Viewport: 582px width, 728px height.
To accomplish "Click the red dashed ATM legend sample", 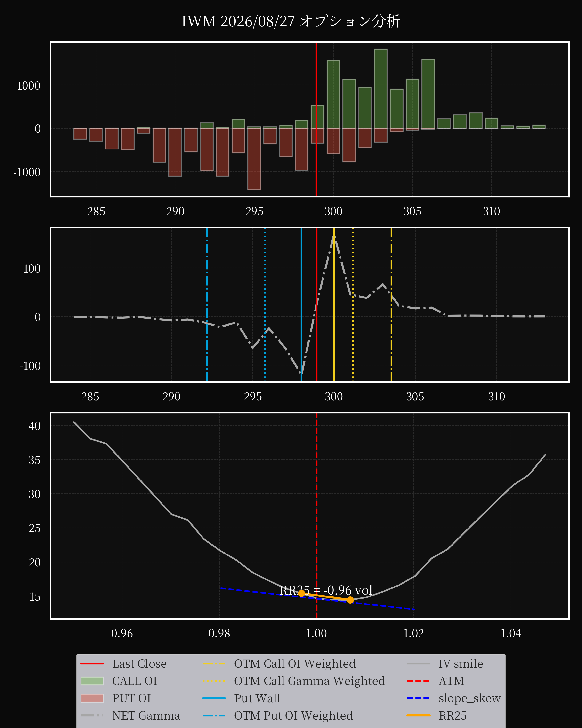I will (x=418, y=681).
